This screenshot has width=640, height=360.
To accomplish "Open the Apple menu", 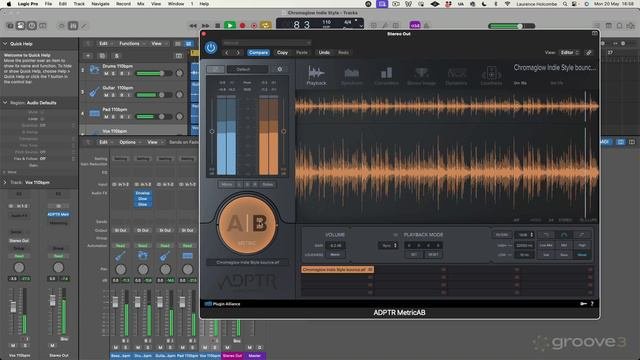I will [x=9, y=4].
